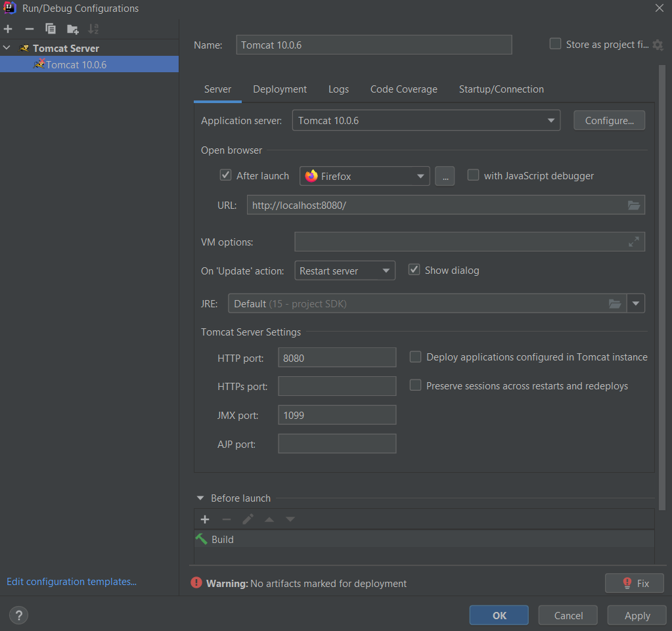Add Before launch task plus icon
This screenshot has height=631, width=672.
click(205, 519)
